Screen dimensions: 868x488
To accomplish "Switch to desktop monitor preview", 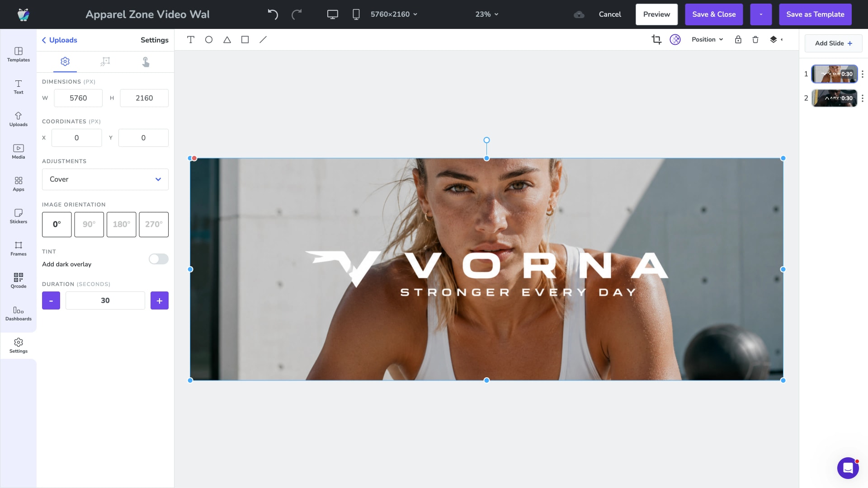I will click(333, 14).
